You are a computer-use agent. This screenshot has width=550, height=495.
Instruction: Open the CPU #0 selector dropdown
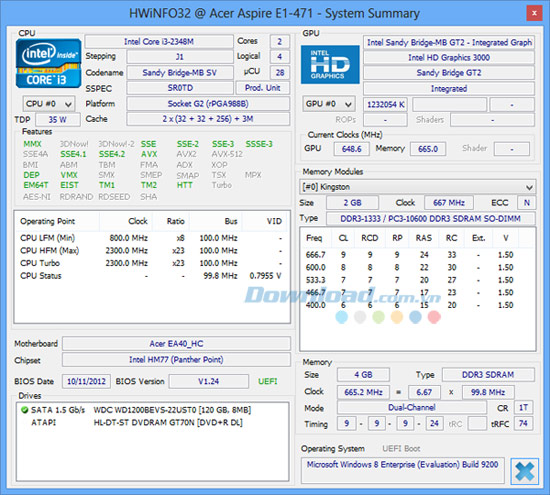coord(49,104)
